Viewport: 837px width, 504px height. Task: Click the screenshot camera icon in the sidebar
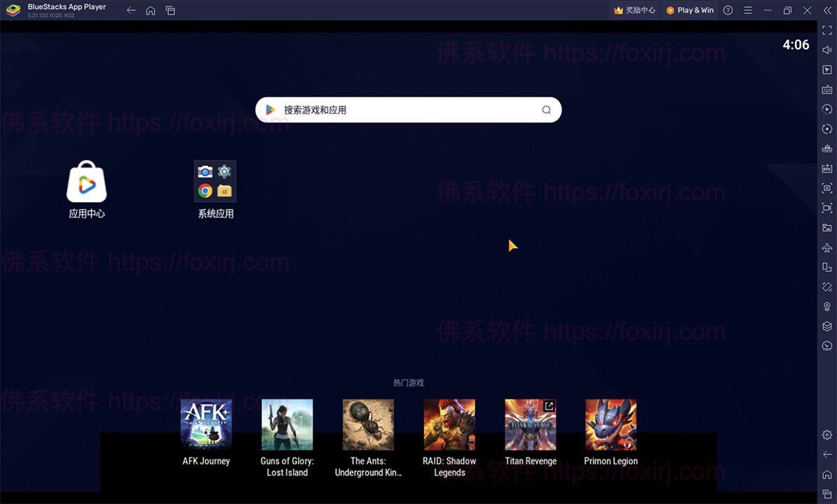point(827,188)
